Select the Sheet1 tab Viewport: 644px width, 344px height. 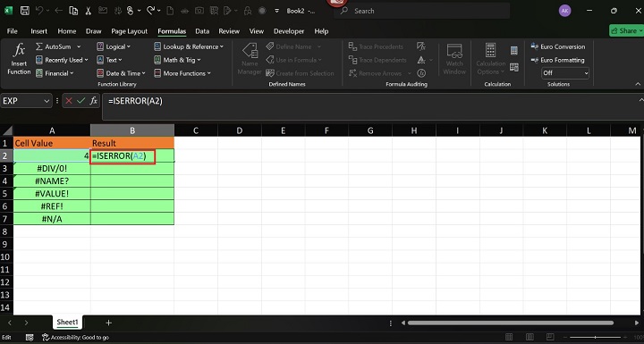[67, 323]
